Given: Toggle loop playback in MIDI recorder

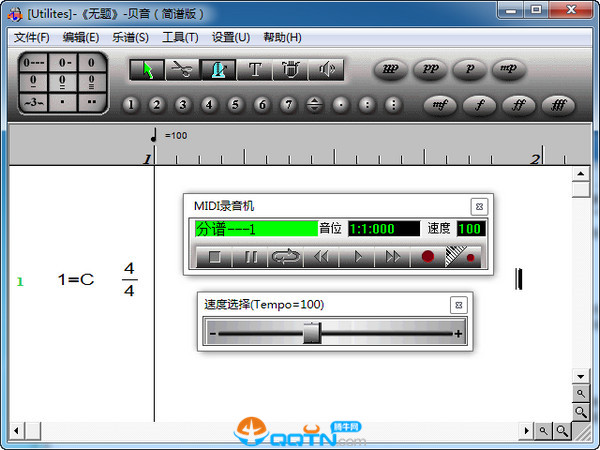Looking at the screenshot, I should pyautogui.click(x=285, y=257).
